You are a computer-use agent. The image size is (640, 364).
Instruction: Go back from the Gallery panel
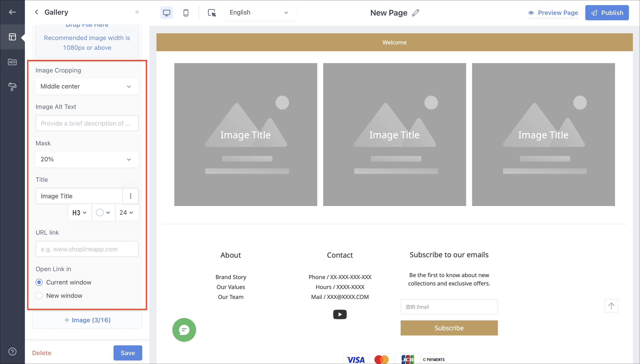pyautogui.click(x=36, y=12)
